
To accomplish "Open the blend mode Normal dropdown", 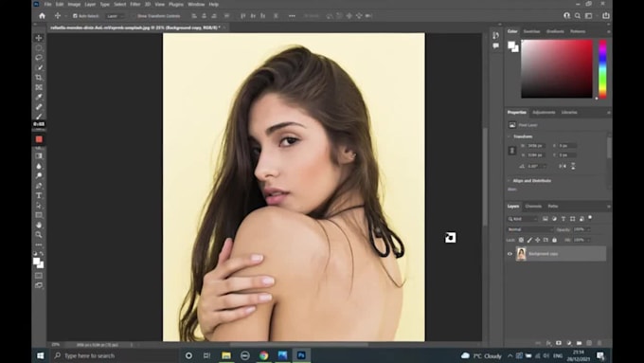I will pyautogui.click(x=530, y=229).
